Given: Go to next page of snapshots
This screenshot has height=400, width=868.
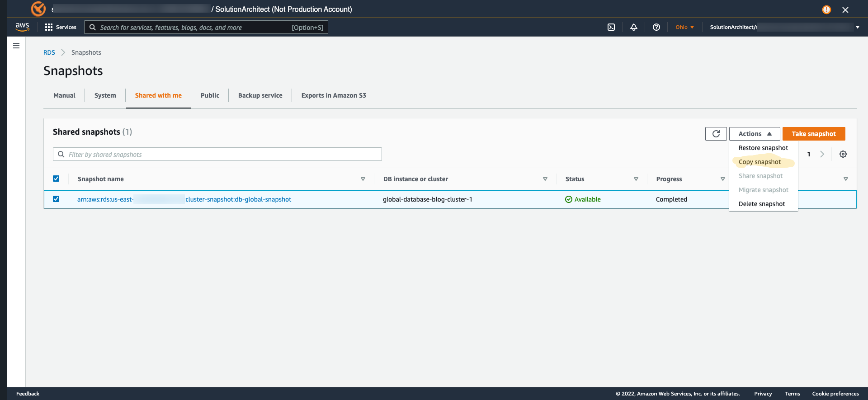Looking at the screenshot, I should coord(822,154).
